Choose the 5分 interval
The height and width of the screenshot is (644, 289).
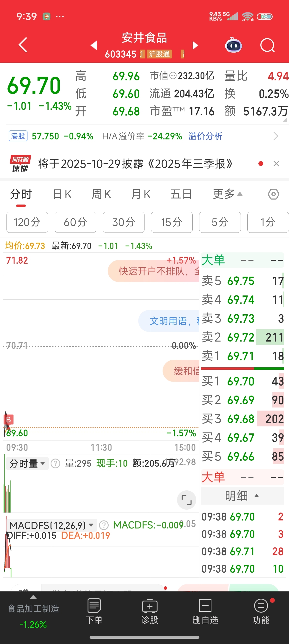pos(220,222)
